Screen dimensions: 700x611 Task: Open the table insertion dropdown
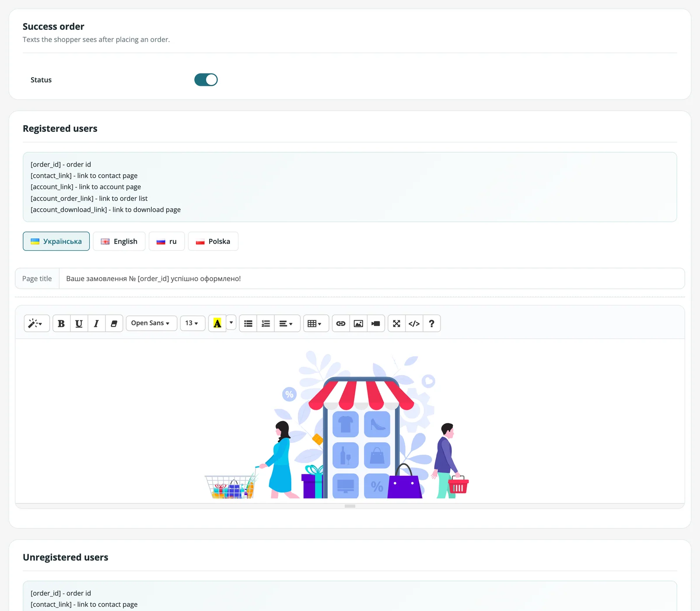pos(316,323)
